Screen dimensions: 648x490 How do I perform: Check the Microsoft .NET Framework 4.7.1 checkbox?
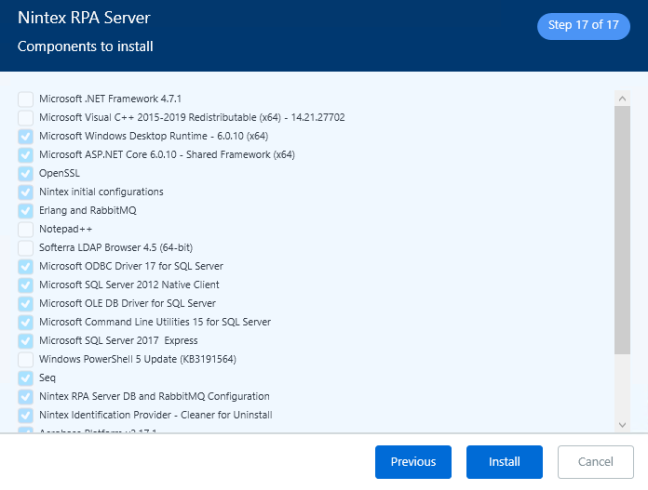[x=26, y=99]
